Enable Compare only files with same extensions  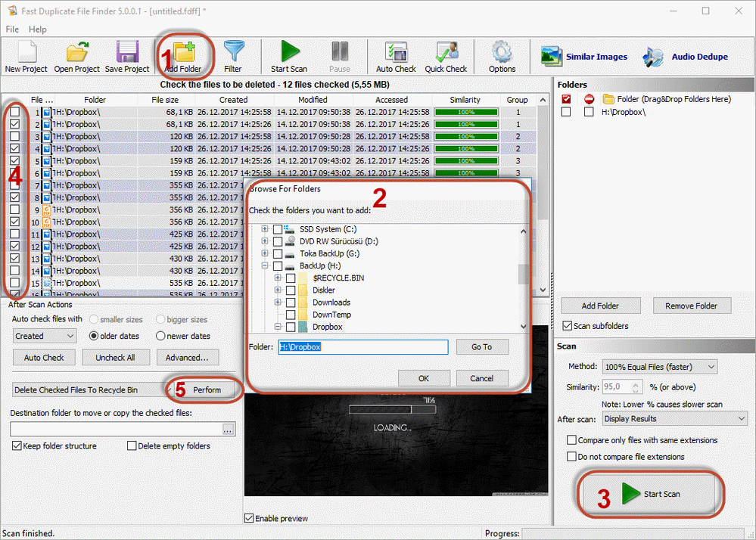click(571, 440)
